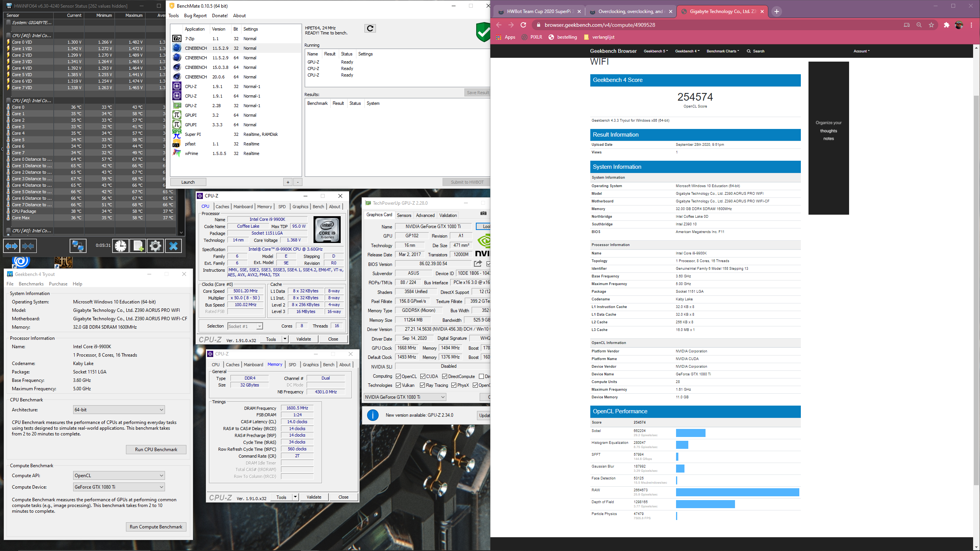
Task: Open Compute Device GeForce dropdown
Action: click(119, 487)
